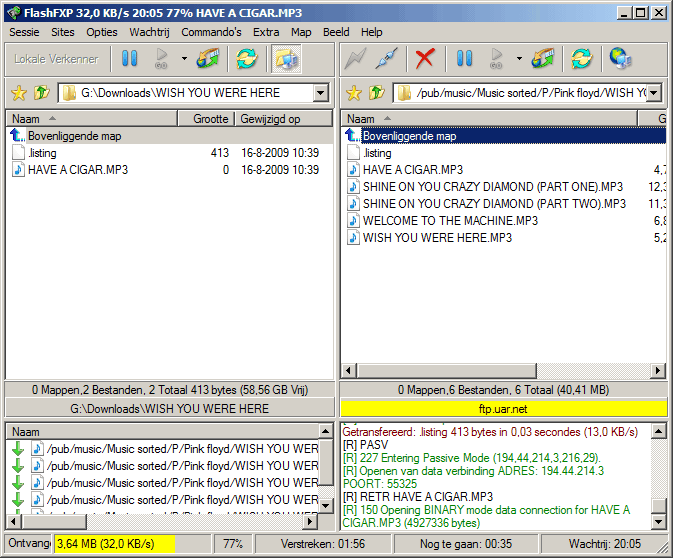The height and width of the screenshot is (558, 673).
Task: Open the Sessie menu
Action: point(24,32)
